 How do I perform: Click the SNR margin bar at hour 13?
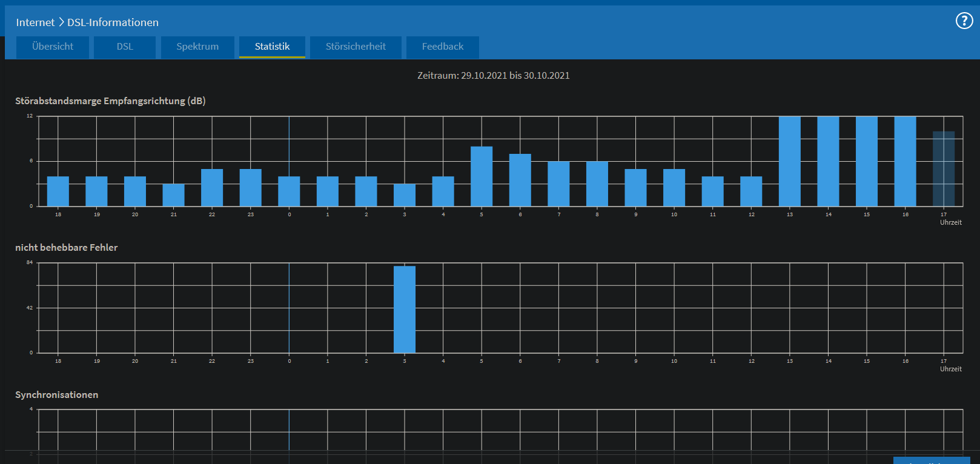pos(790,161)
